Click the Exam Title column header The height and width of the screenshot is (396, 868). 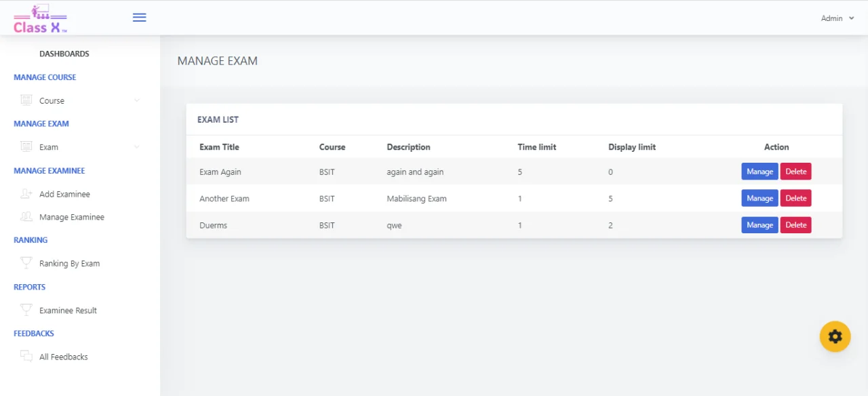click(x=219, y=147)
